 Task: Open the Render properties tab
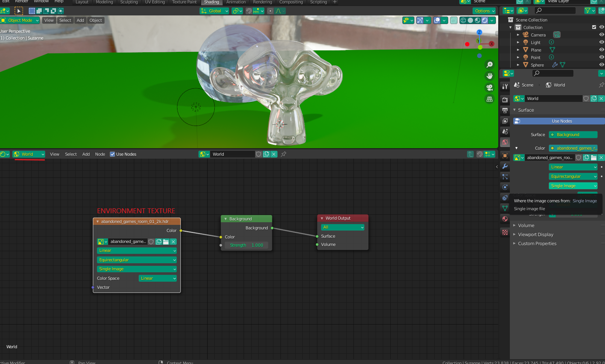click(x=505, y=100)
